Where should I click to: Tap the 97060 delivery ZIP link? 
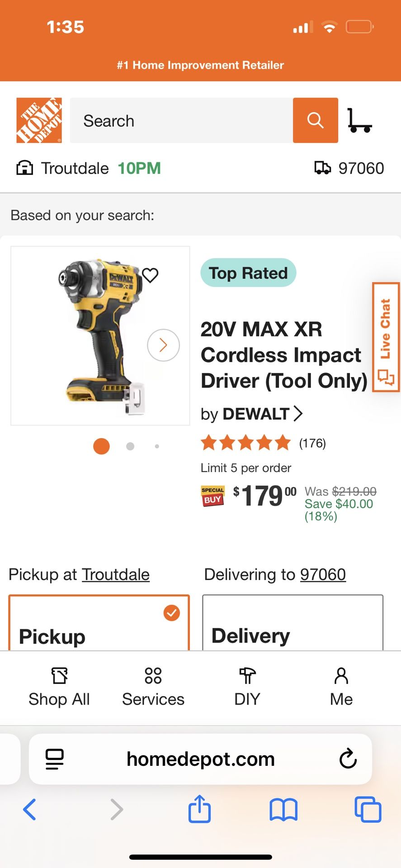(x=323, y=574)
